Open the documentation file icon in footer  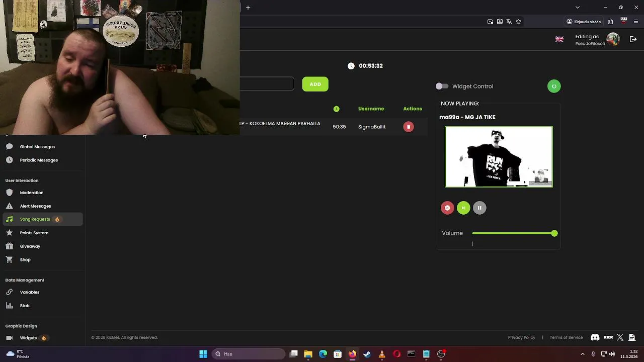[632, 337]
